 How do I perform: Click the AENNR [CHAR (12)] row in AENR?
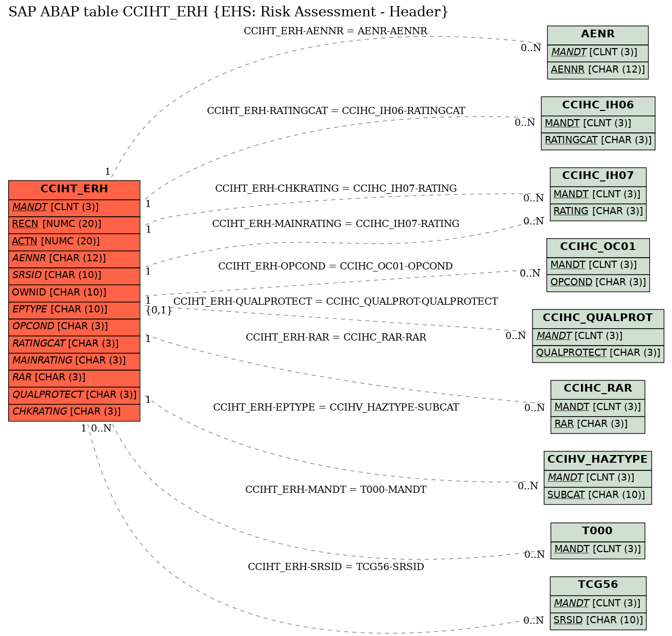[598, 70]
